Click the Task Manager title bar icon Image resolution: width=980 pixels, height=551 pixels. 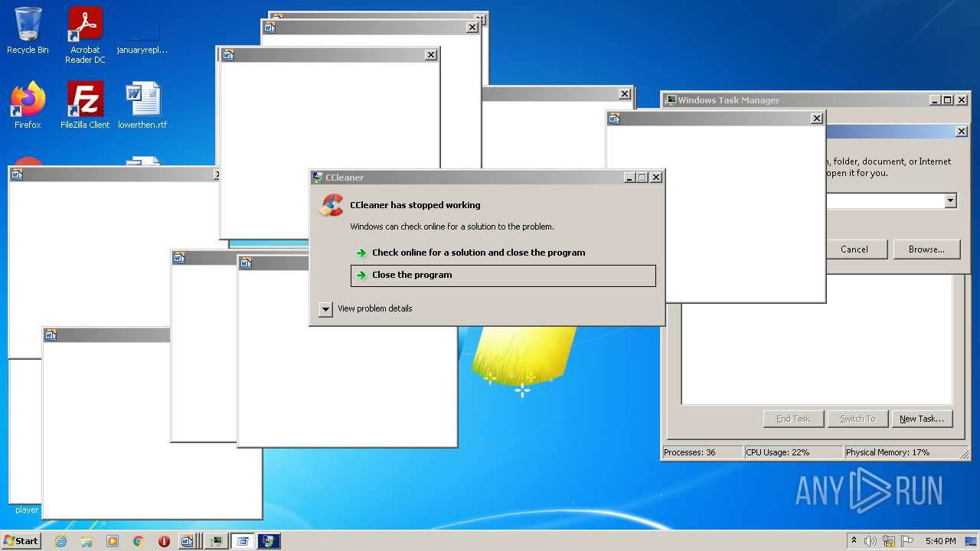pyautogui.click(x=671, y=100)
